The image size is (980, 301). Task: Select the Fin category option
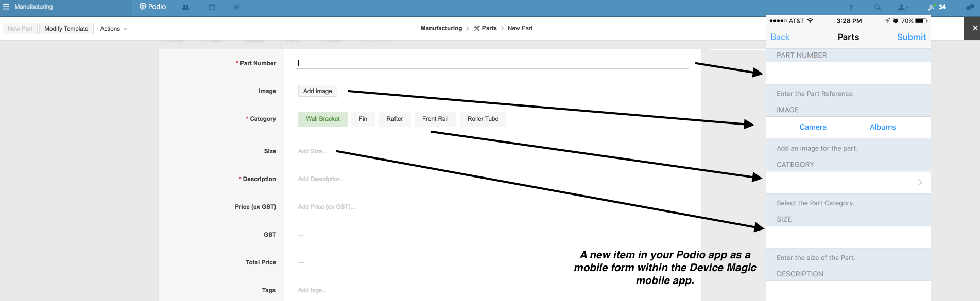[x=363, y=119]
